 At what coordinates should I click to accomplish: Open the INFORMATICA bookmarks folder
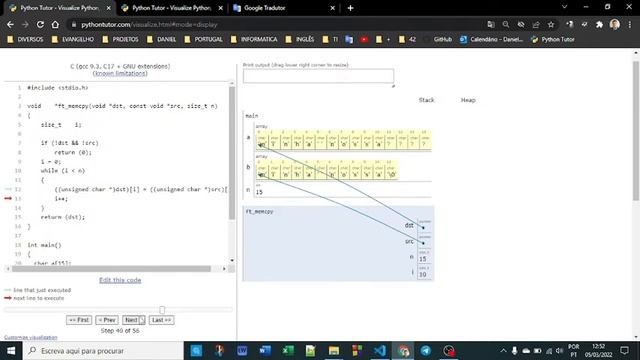click(x=254, y=39)
